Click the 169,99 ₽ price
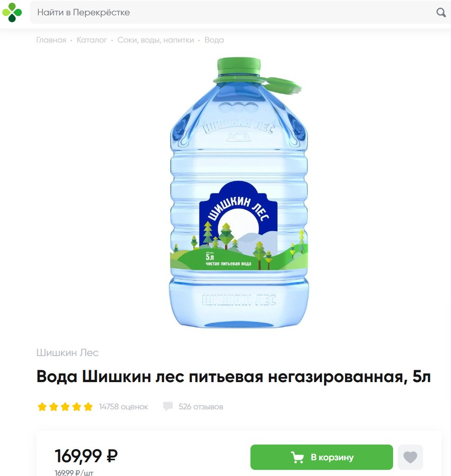This screenshot has height=476, width=451. pos(86,456)
